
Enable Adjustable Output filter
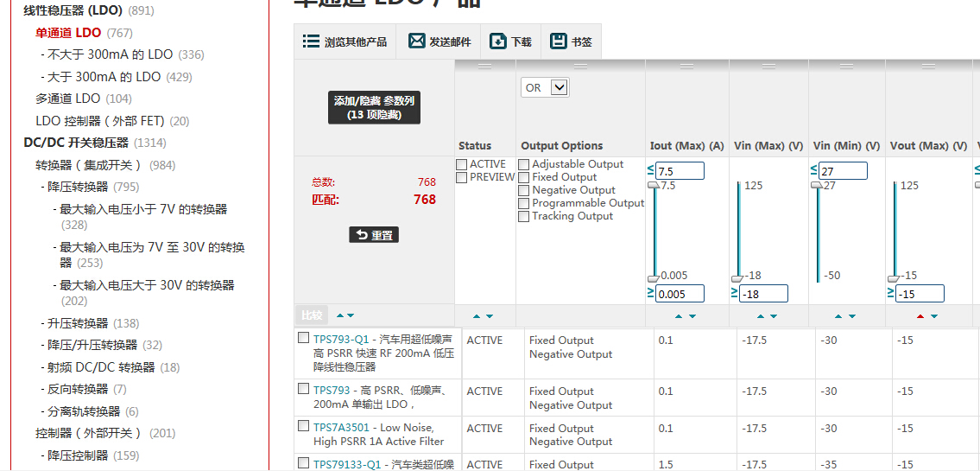523,164
